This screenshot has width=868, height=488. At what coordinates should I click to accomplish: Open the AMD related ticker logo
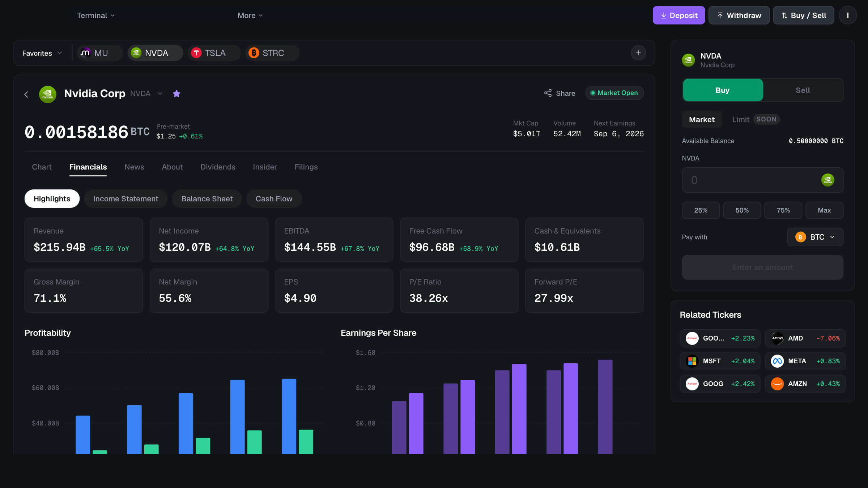pos(777,338)
